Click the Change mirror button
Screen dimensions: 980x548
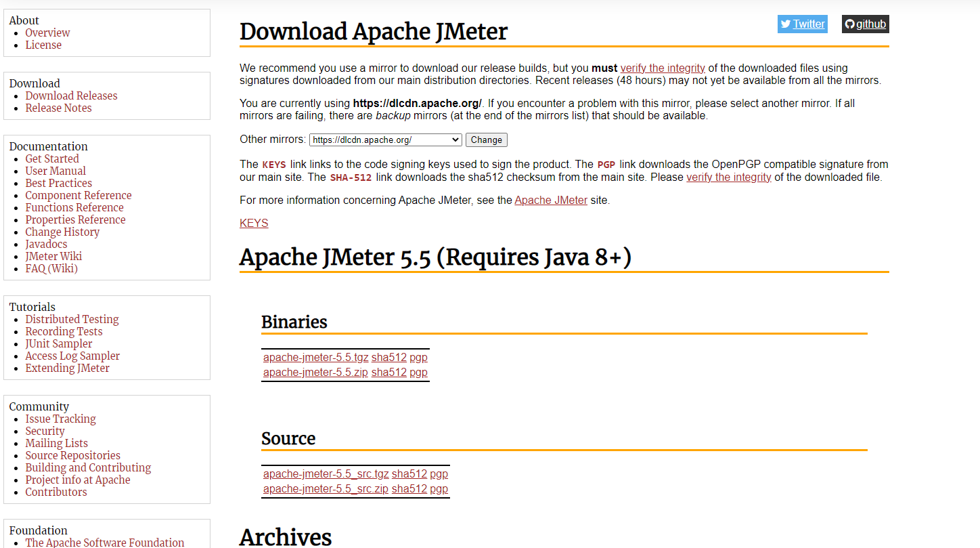486,140
